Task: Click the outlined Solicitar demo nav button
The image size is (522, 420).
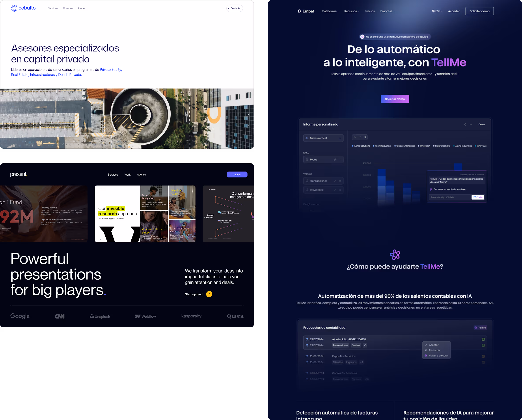Action: 479,11
